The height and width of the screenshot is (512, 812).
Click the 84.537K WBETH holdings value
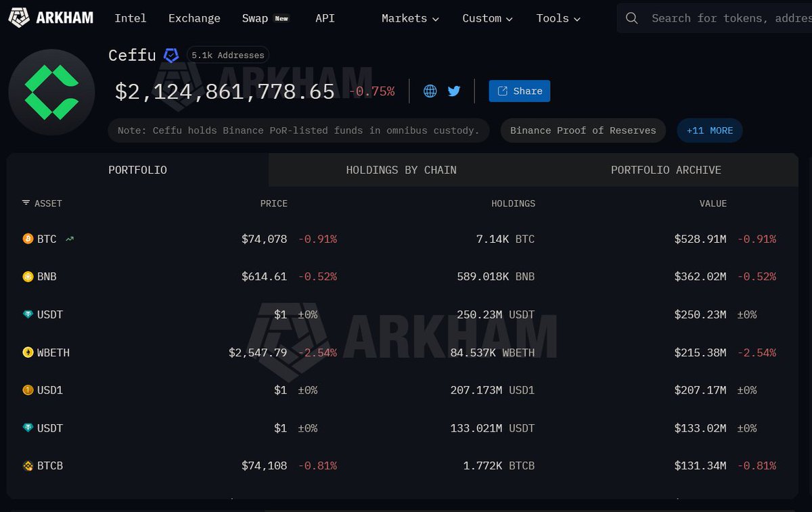[x=493, y=352]
